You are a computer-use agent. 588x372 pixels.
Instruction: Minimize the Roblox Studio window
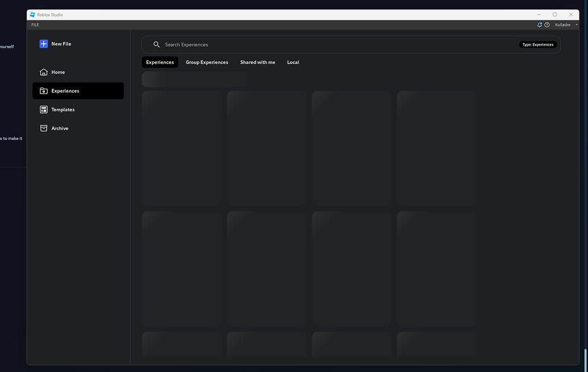[539, 15]
